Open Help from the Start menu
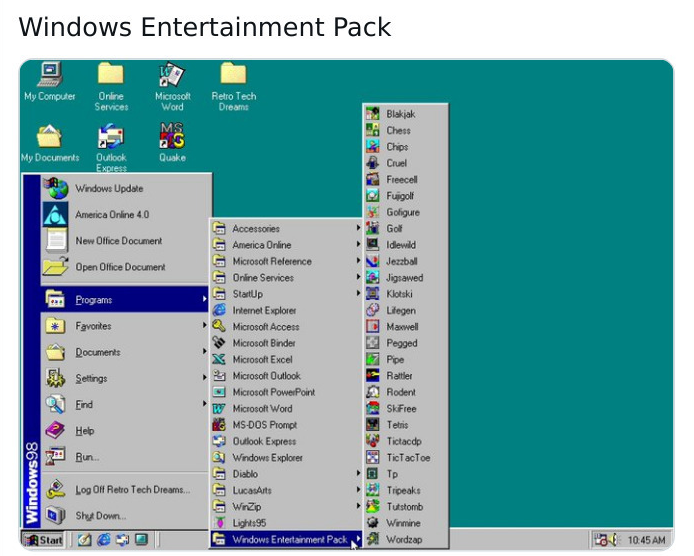The height and width of the screenshot is (556, 694). click(125, 431)
